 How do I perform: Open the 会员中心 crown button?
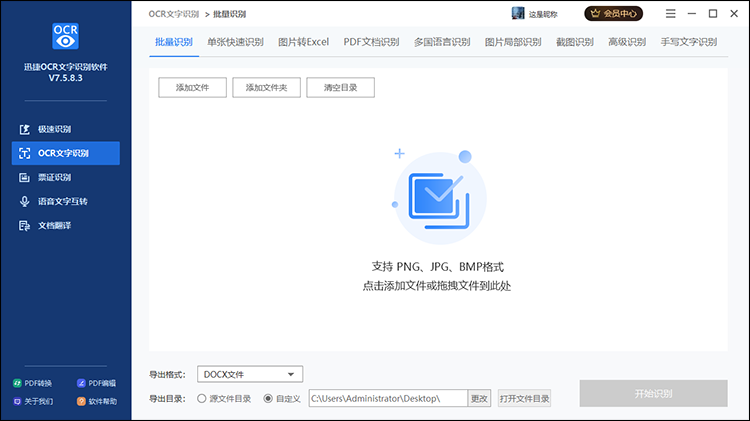click(x=614, y=13)
